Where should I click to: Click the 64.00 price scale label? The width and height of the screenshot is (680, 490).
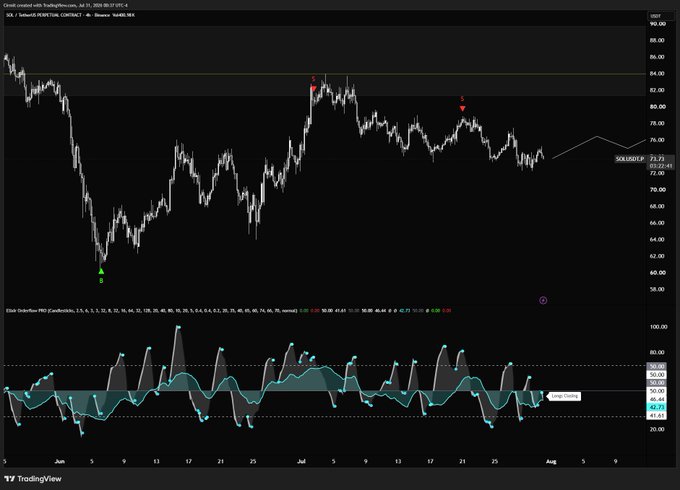coord(657,239)
